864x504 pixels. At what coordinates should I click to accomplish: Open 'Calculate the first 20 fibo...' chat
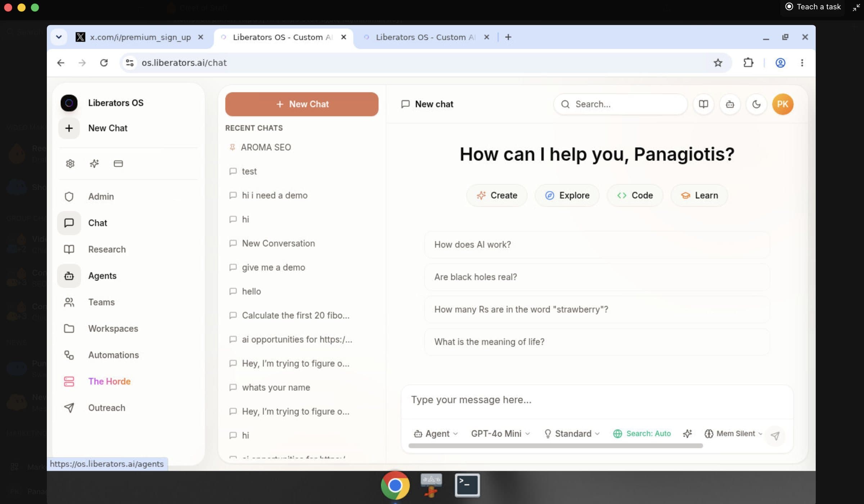302,315
